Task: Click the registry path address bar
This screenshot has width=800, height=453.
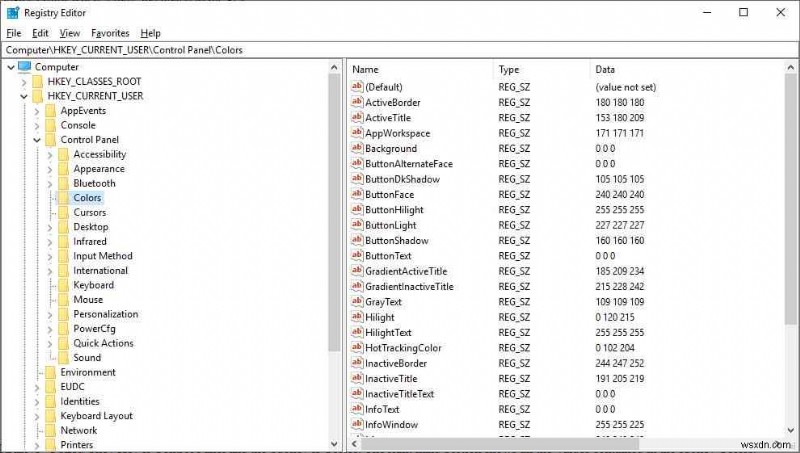Action: [x=400, y=50]
